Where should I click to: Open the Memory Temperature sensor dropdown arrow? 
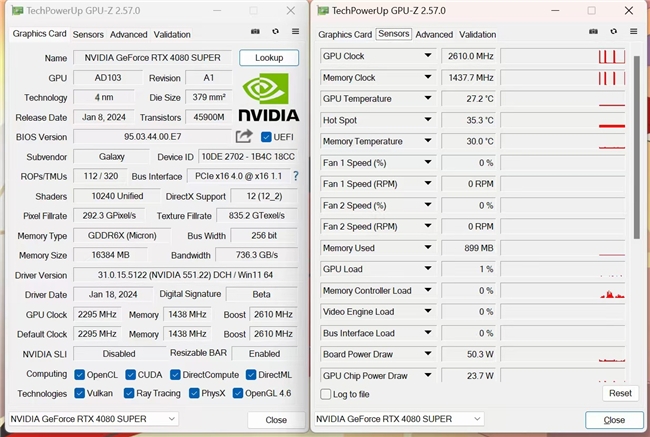tap(428, 141)
